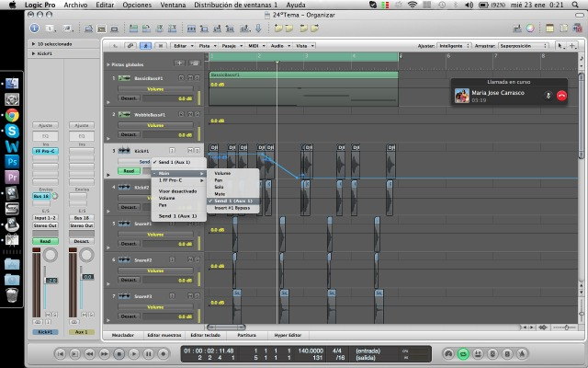Hang up the call with red button

tap(561, 96)
